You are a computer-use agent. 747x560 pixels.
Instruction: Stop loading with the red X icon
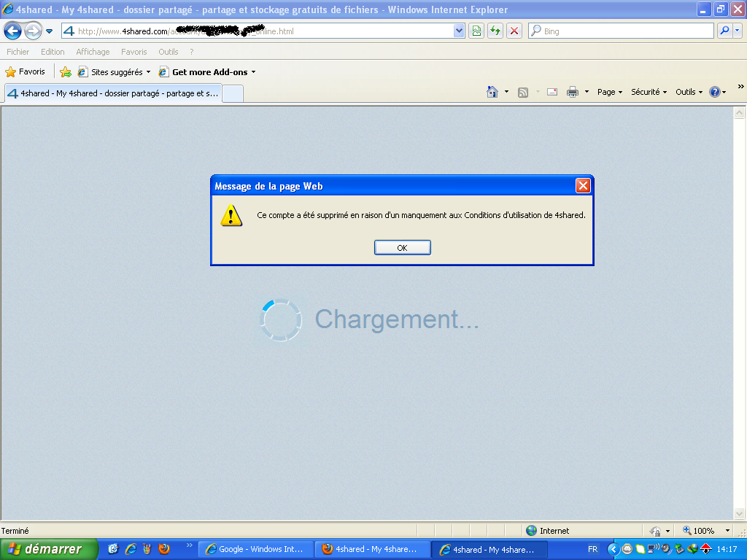(x=514, y=31)
